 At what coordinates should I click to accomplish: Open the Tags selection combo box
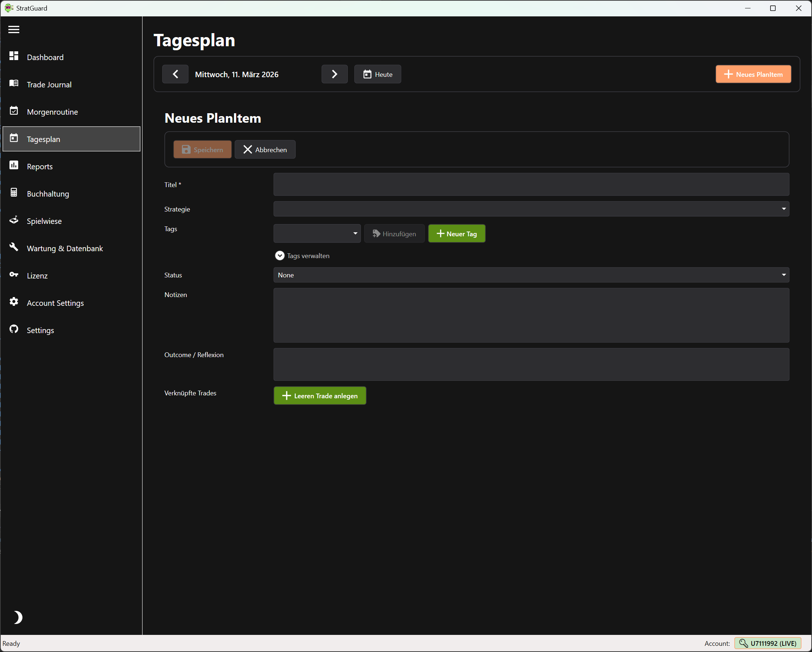coord(317,234)
